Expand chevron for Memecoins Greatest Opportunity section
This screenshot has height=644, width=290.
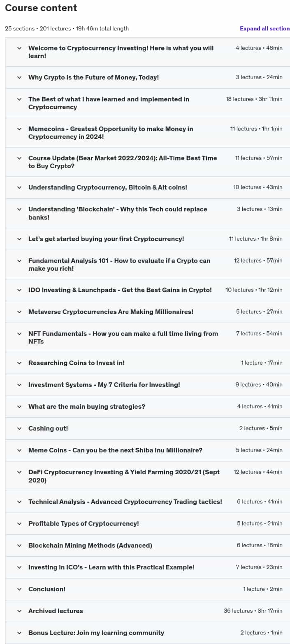[x=19, y=129]
